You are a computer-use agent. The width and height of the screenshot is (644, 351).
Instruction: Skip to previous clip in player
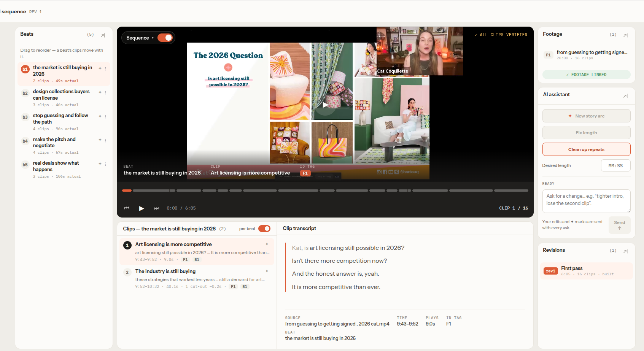click(127, 208)
